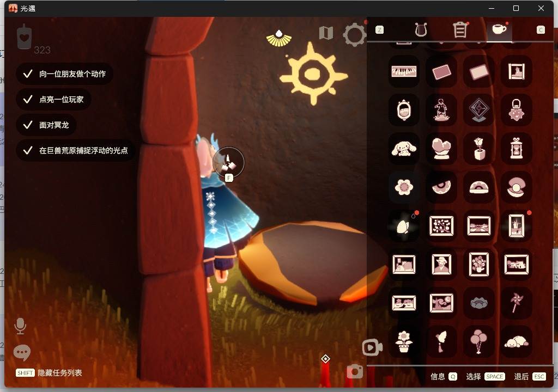
Task: Toggle 隐藏任务列表 to hide the quest list
Action: coord(49,373)
